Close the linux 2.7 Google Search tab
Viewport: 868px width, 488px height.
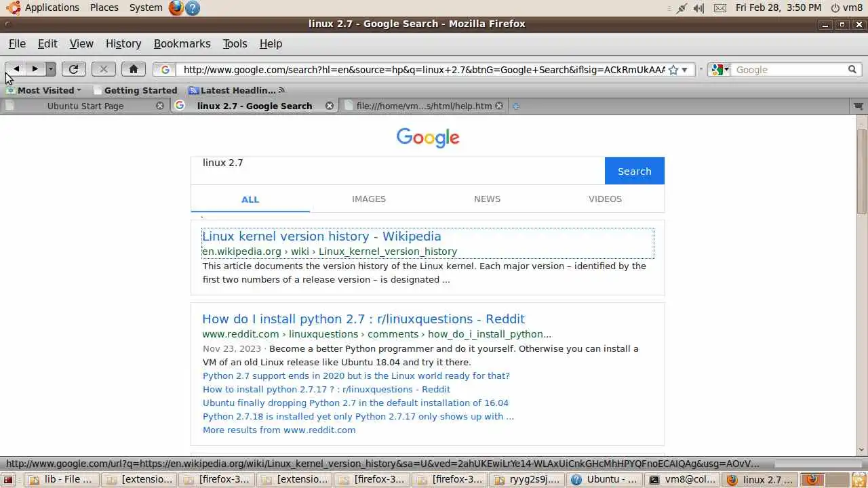330,106
